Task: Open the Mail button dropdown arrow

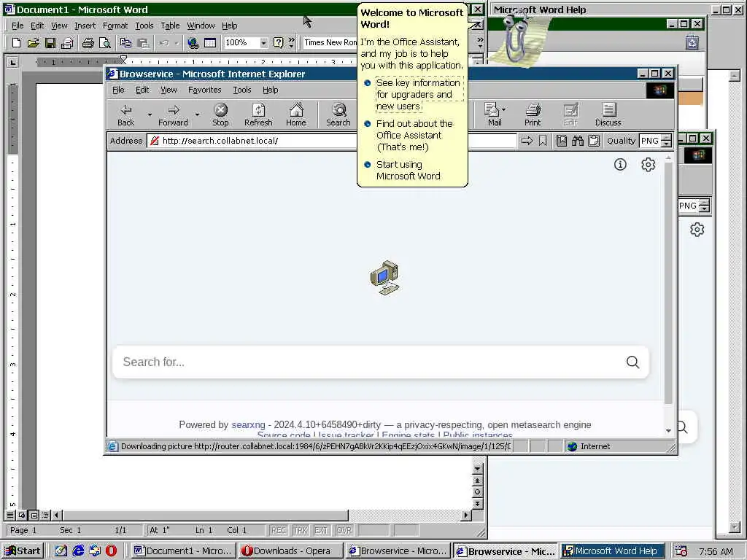Action: pos(504,109)
